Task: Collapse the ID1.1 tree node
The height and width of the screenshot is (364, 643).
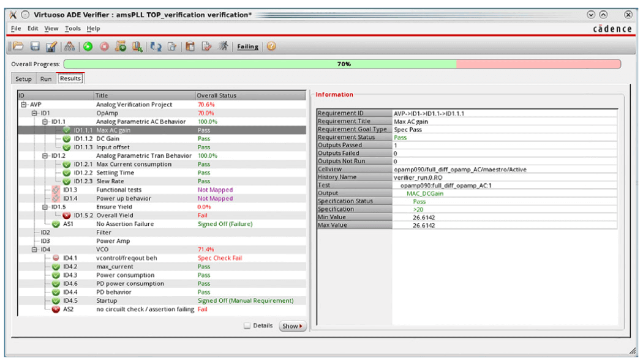Action: 45,122
